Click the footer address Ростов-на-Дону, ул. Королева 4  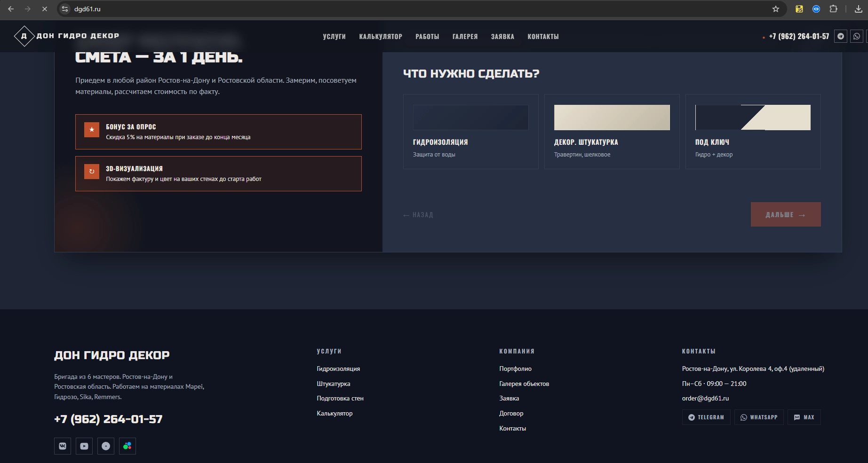(753, 369)
